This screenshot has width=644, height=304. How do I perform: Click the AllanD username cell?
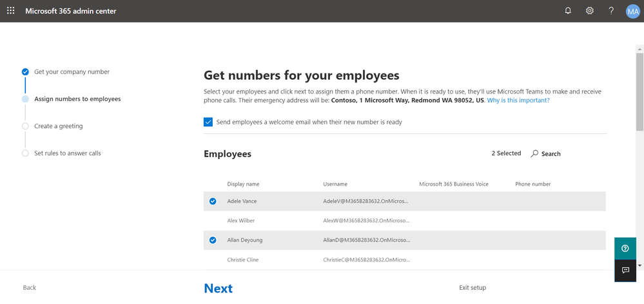[x=366, y=240]
